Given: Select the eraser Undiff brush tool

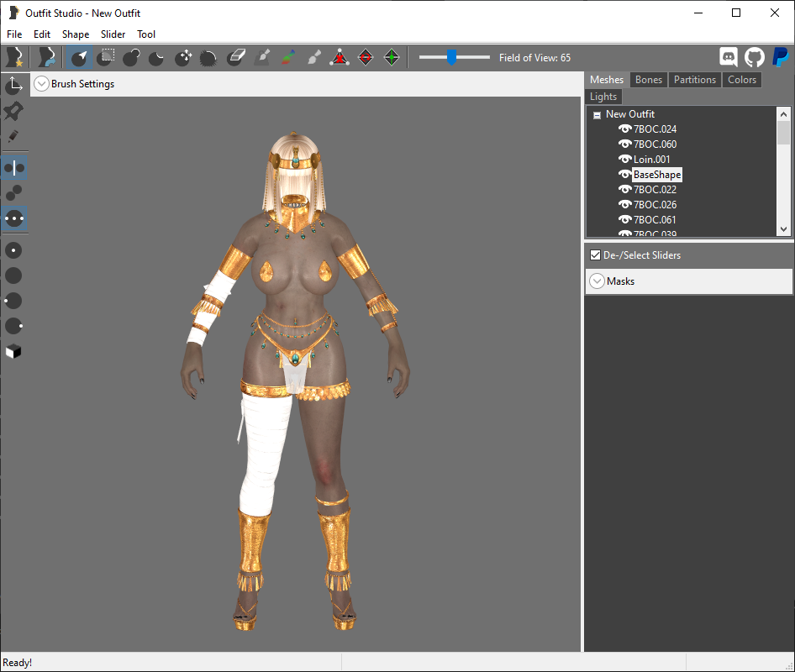Looking at the screenshot, I should pyautogui.click(x=236, y=57).
